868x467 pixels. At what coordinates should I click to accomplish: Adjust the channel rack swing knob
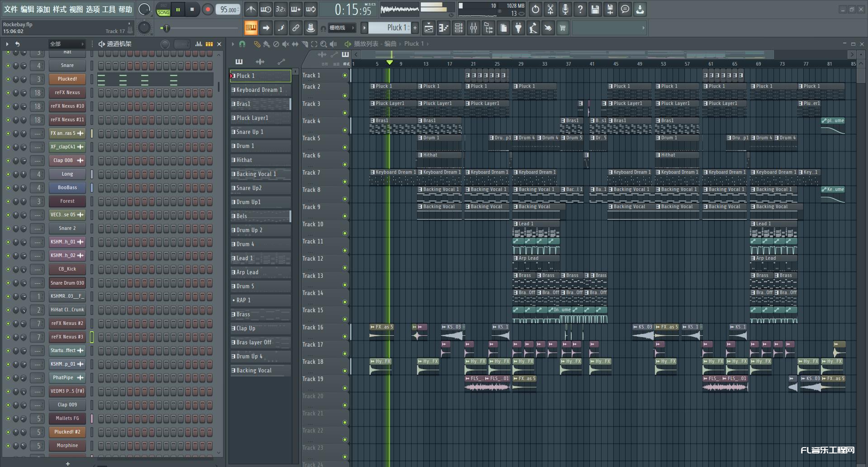(x=165, y=44)
